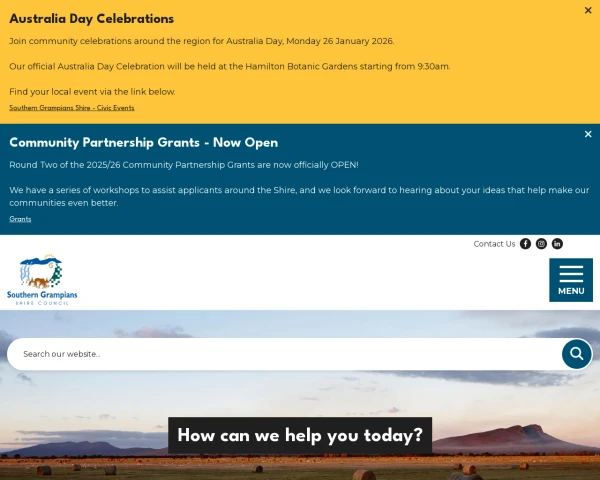This screenshot has height=480, width=600.
Task: Close the Community Partnership Grants banner
Action: [588, 134]
